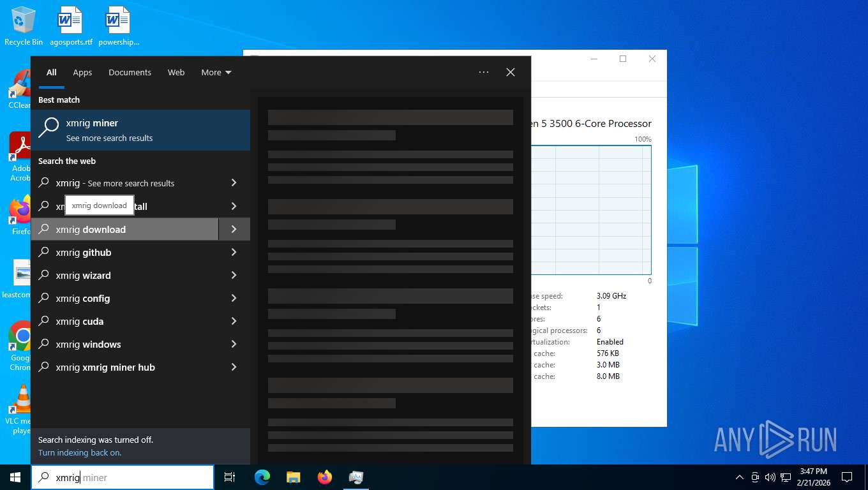Select 'xmrig xmrig miner hub' suggestion
The image size is (868, 490).
(124, 367)
